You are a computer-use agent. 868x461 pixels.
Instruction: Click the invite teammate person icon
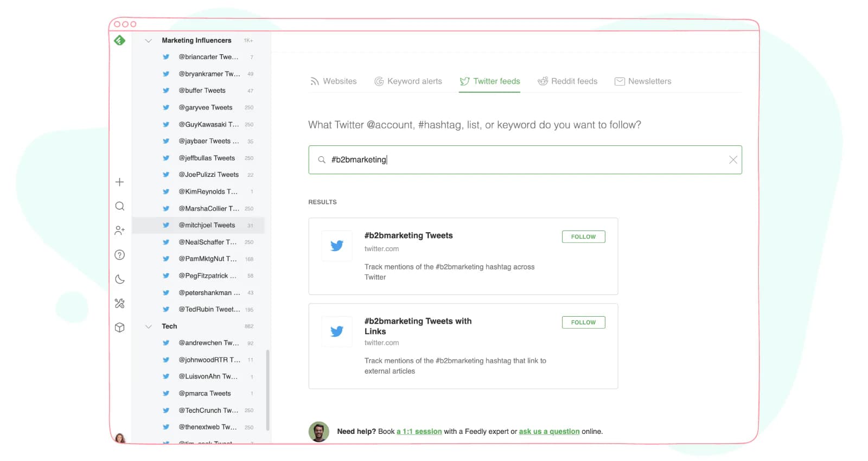pyautogui.click(x=120, y=230)
